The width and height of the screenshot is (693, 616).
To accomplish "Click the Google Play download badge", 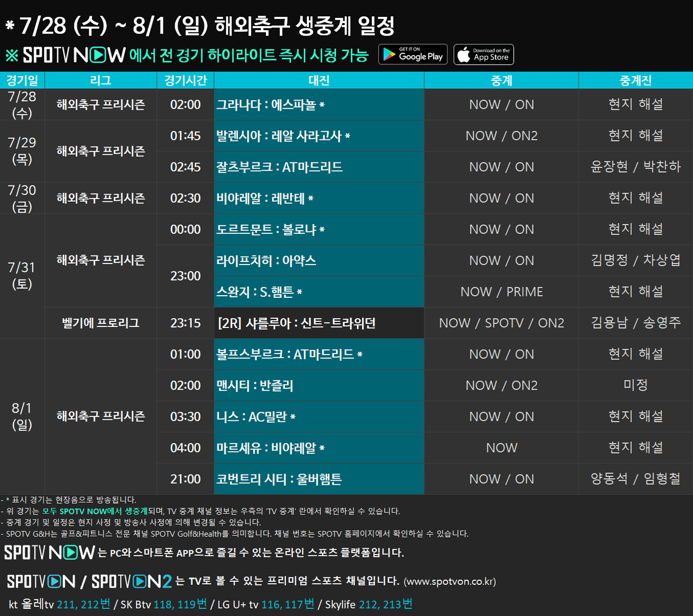I will point(413,55).
